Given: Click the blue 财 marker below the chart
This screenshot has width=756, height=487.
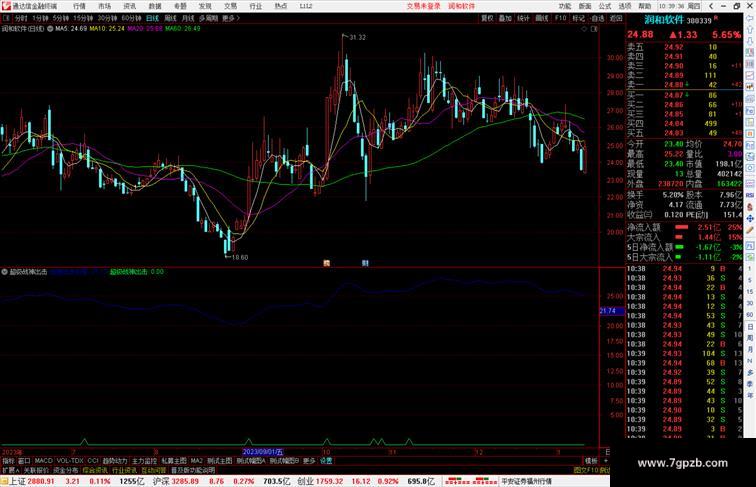Looking at the screenshot, I should tap(365, 263).
